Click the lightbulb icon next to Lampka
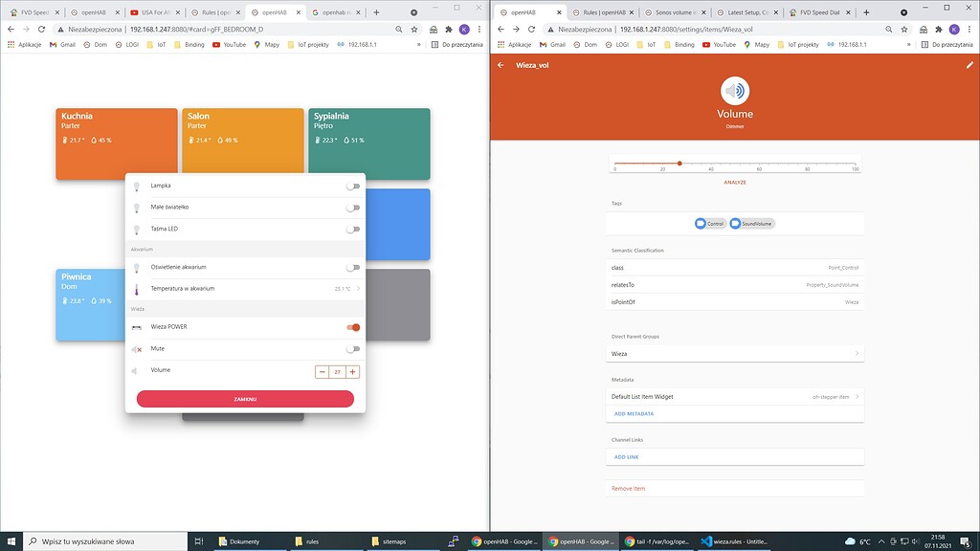 [x=139, y=186]
